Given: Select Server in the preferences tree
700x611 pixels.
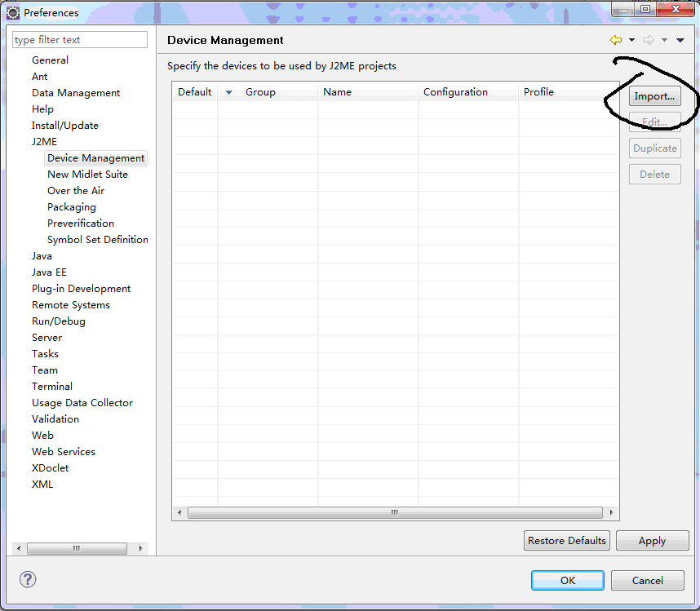Looking at the screenshot, I should click(47, 338).
